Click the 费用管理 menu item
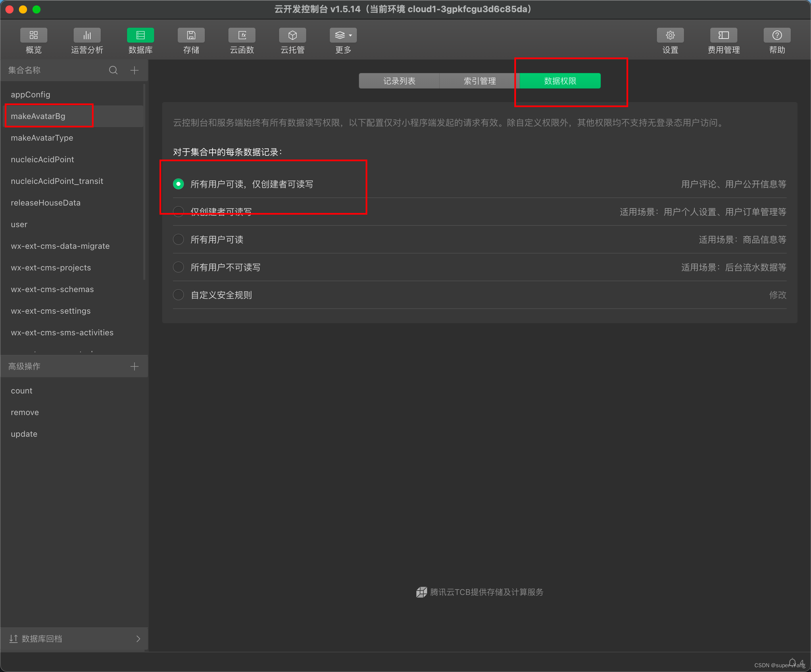 [726, 40]
